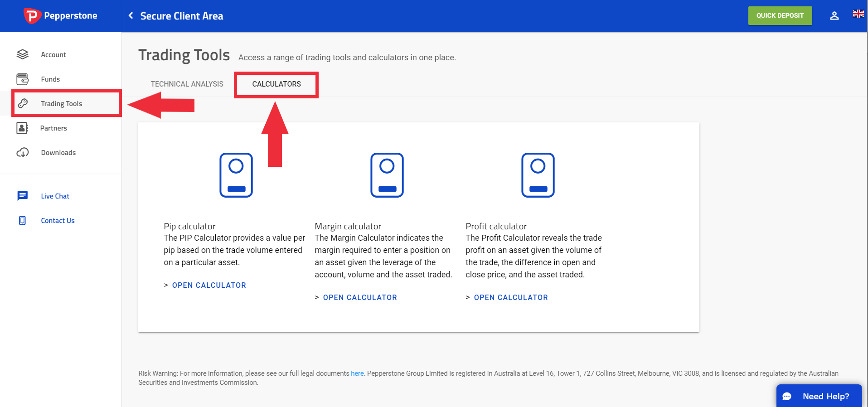
Task: Follow the 'here' legal documents link
Action: pos(357,373)
